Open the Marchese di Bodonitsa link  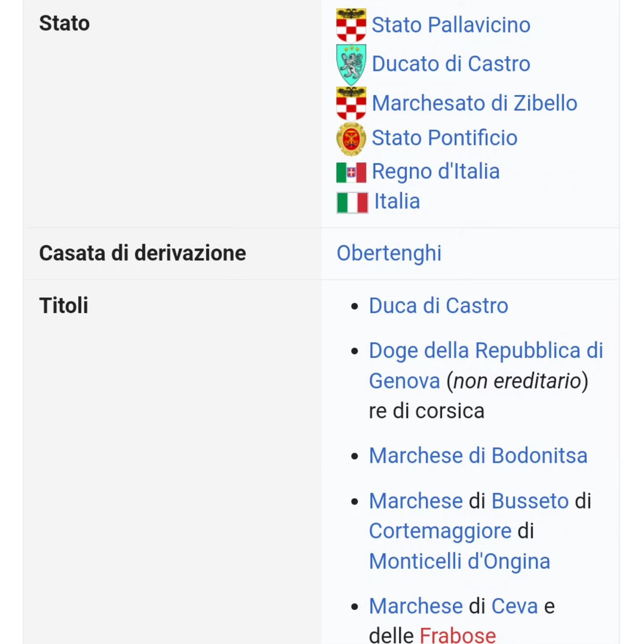point(478,456)
